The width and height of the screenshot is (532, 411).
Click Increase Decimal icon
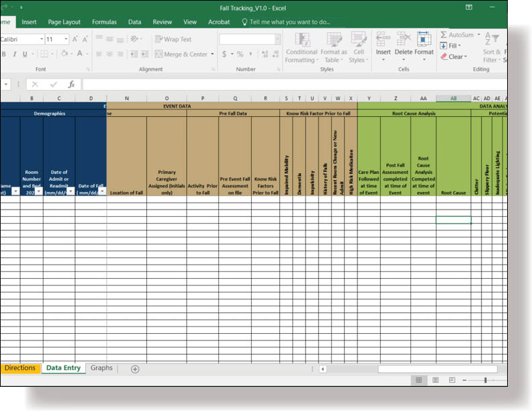[x=265, y=54]
